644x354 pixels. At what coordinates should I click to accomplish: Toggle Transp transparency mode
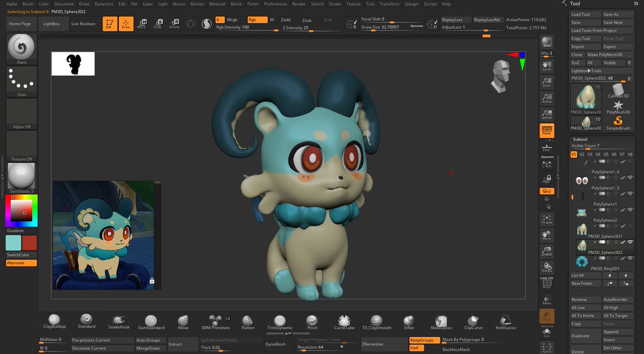pos(547,299)
